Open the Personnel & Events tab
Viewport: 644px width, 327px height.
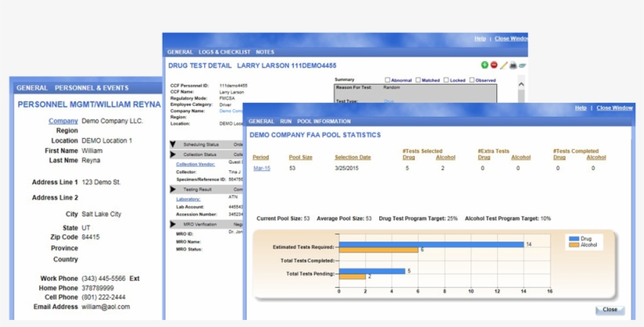(x=92, y=88)
